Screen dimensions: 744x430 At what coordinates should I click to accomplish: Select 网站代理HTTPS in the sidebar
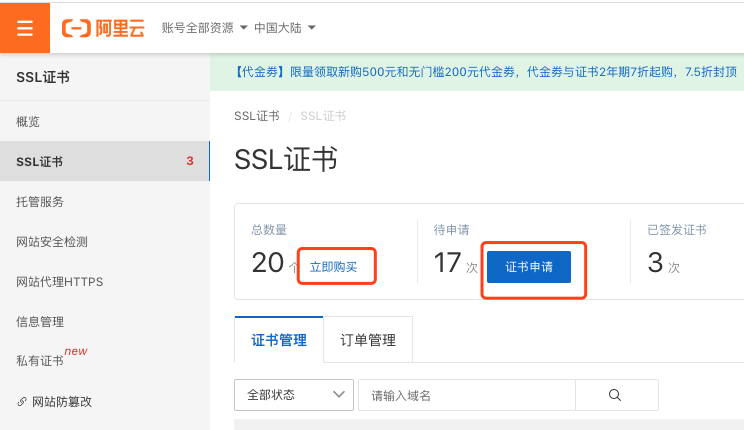pos(60,281)
